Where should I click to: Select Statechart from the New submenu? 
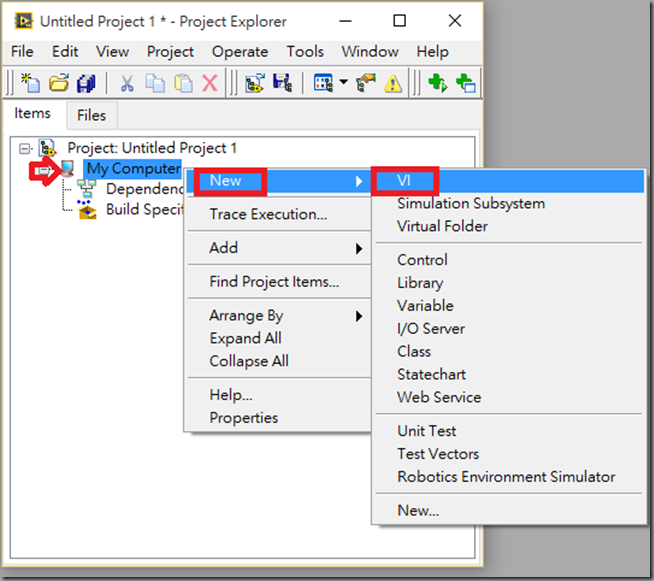[x=509, y=374]
